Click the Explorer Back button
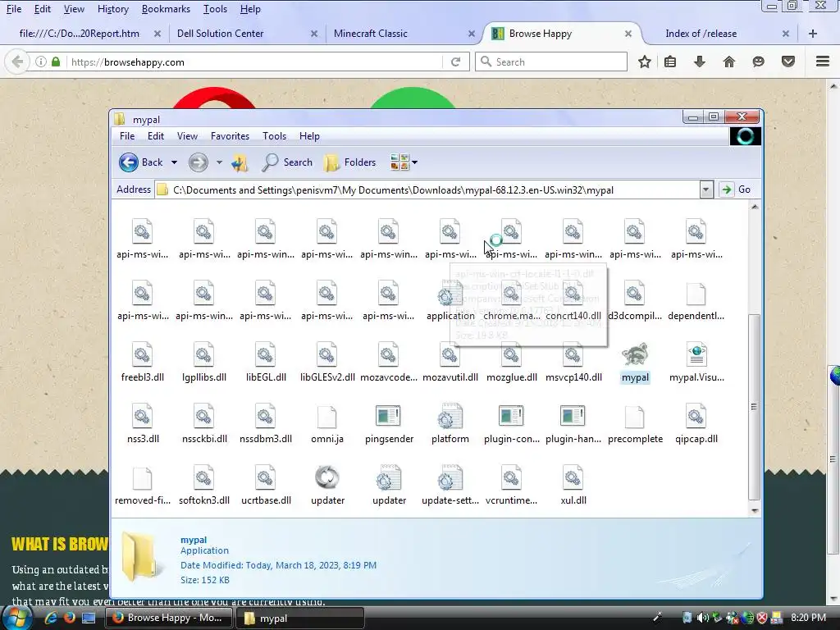Screen dimensions: 840x630 click(141, 162)
